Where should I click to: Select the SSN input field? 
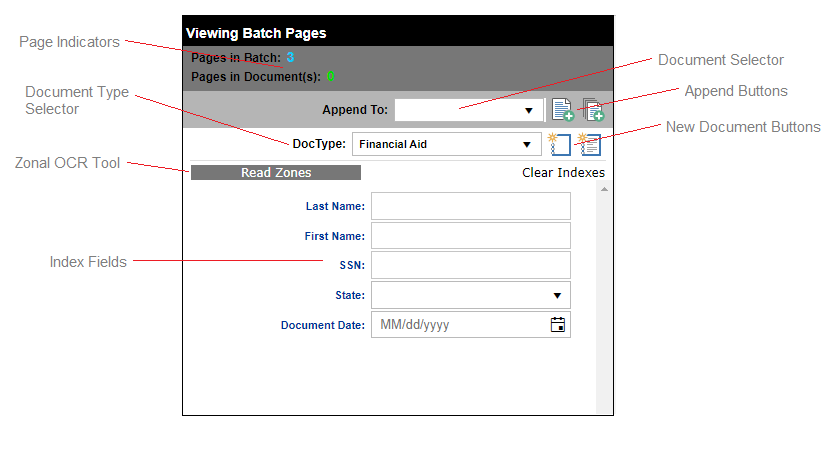click(470, 265)
